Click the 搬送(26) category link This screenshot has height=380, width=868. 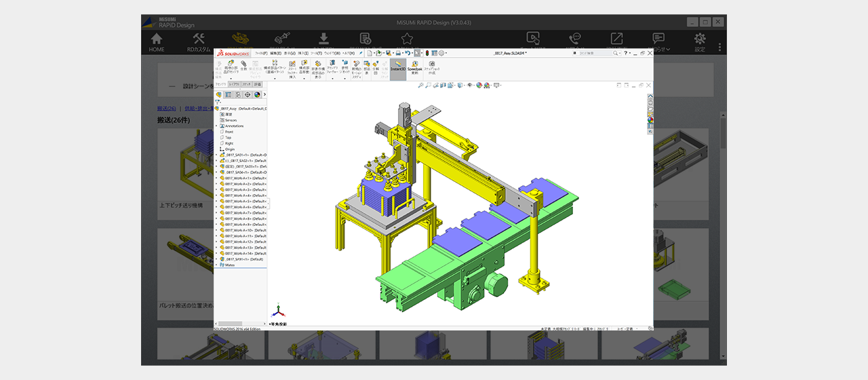(166, 109)
